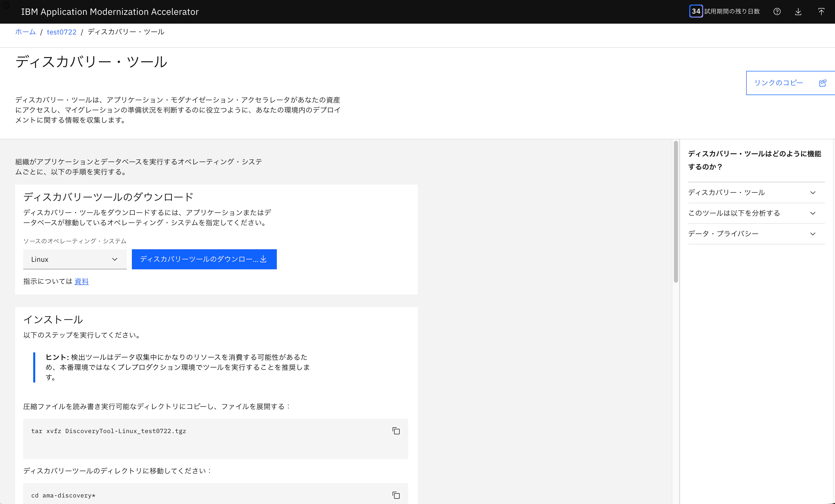Screen dimensions: 835x504
Task: Click the share icon beside リンクのコピー
Action: 822,83
